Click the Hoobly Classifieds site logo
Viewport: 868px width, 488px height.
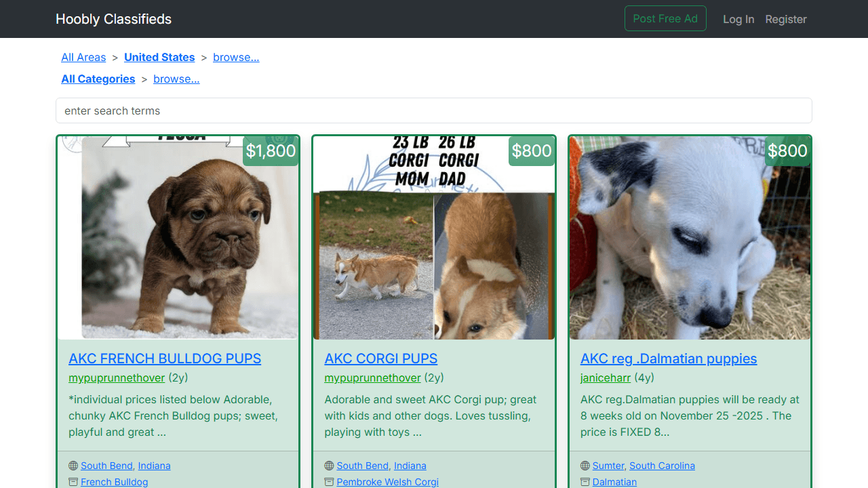click(113, 19)
